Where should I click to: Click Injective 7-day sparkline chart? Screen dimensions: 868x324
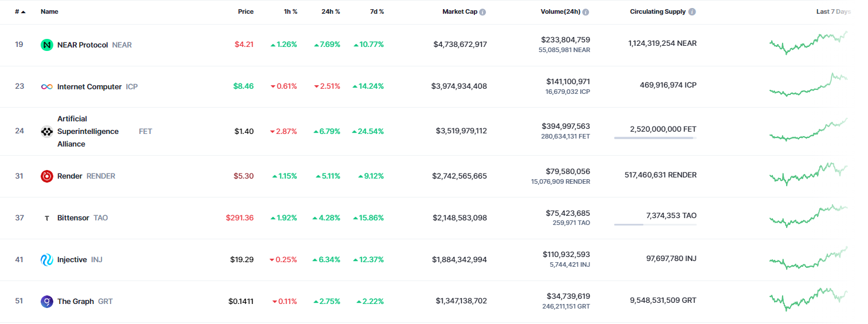pyautogui.click(x=808, y=258)
